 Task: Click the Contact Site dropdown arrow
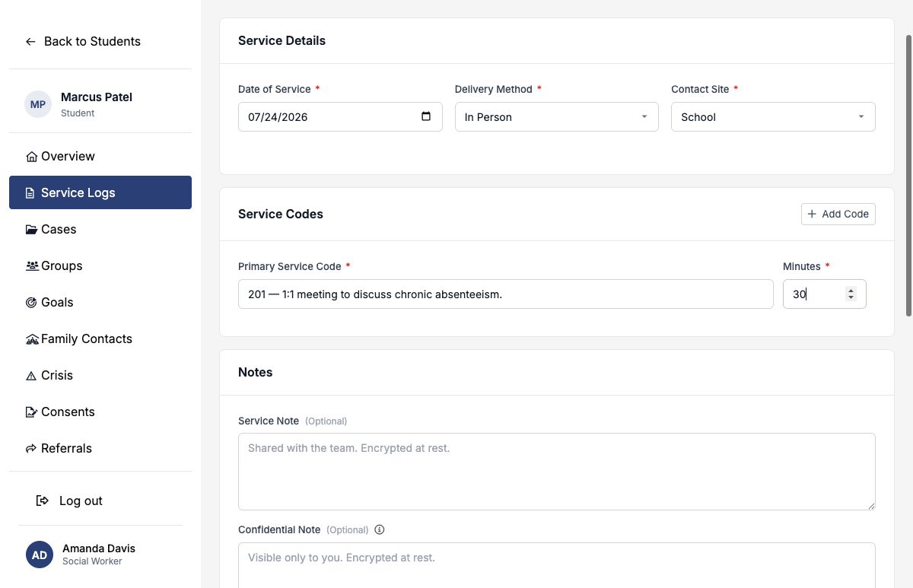861,117
